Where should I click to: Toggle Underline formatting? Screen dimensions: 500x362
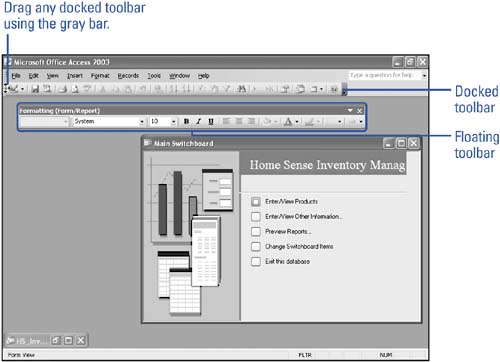(x=211, y=121)
